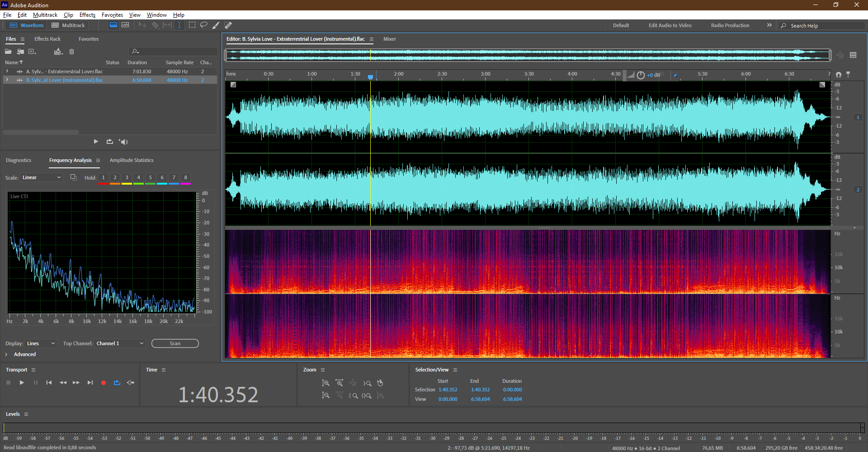Click Zoom In at In Point icon

[x=354, y=395]
